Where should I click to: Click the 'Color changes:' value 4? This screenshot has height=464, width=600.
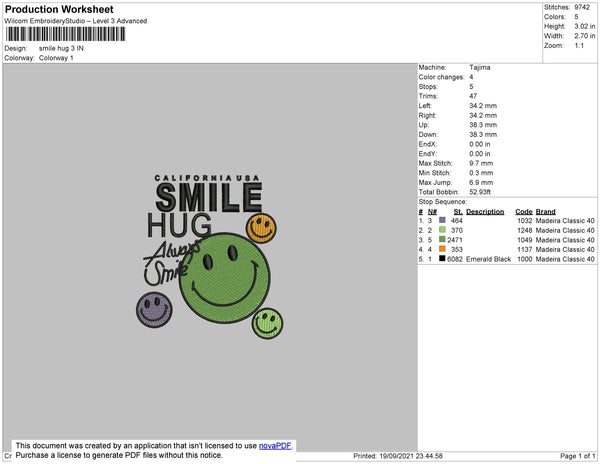pos(471,77)
